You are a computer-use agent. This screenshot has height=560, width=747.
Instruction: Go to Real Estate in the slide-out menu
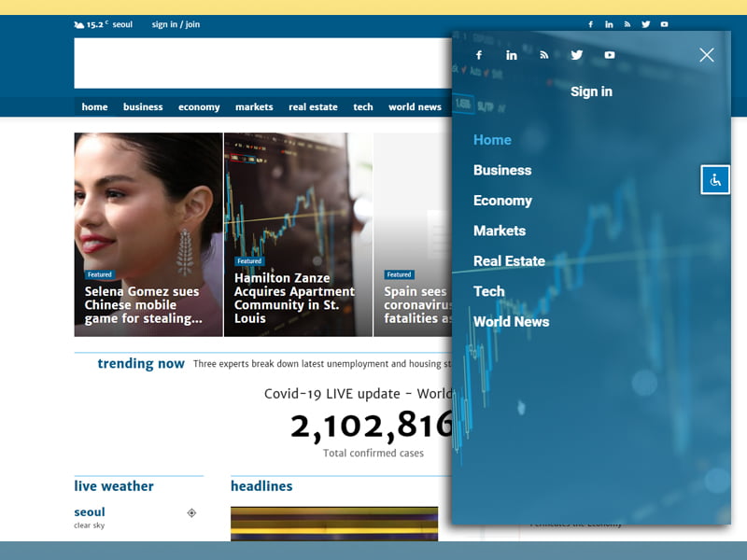[x=509, y=261]
